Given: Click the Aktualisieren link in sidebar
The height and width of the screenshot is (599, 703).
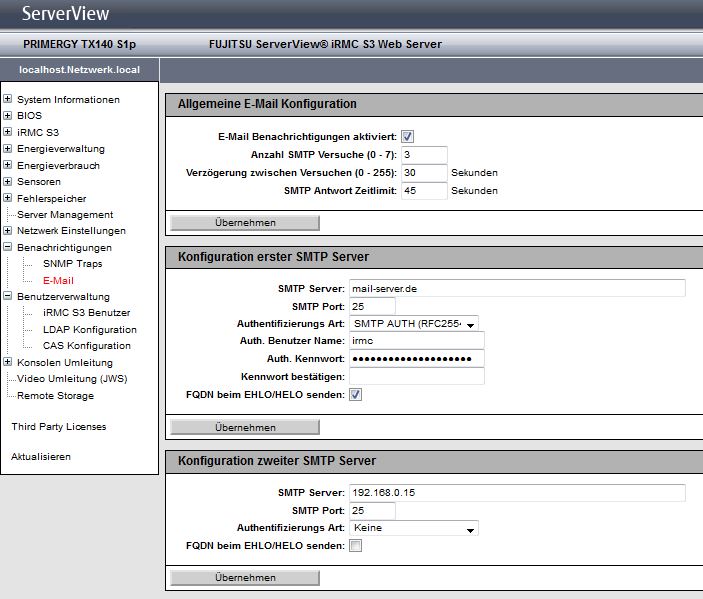Looking at the screenshot, I should pos(41,457).
